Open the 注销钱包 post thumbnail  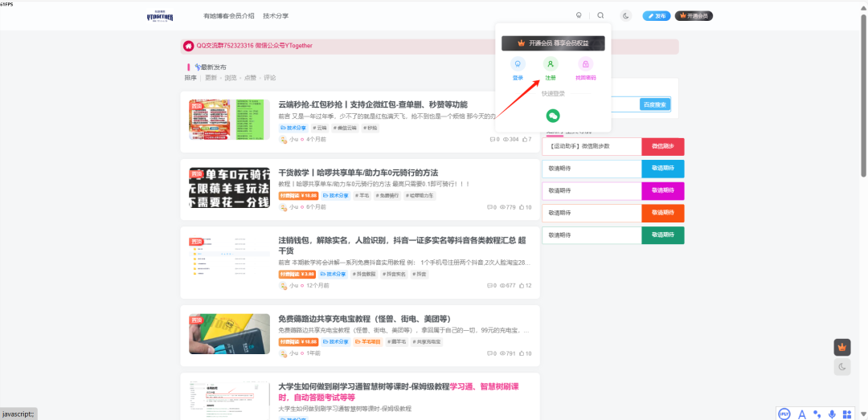click(229, 256)
